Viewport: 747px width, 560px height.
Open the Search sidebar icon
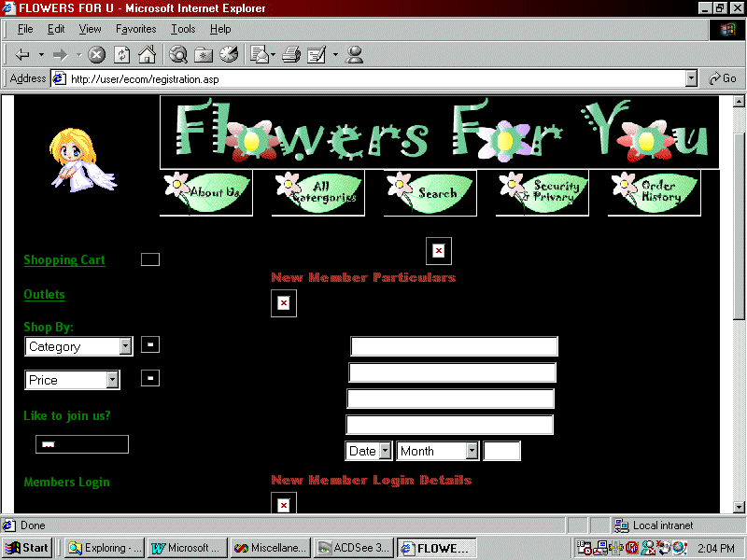click(x=177, y=54)
